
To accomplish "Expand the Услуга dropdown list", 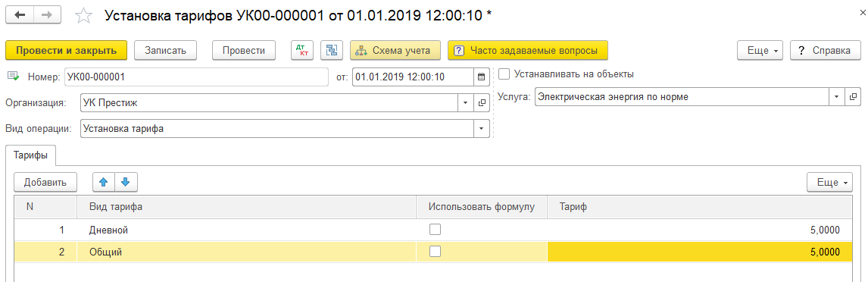I will [836, 98].
